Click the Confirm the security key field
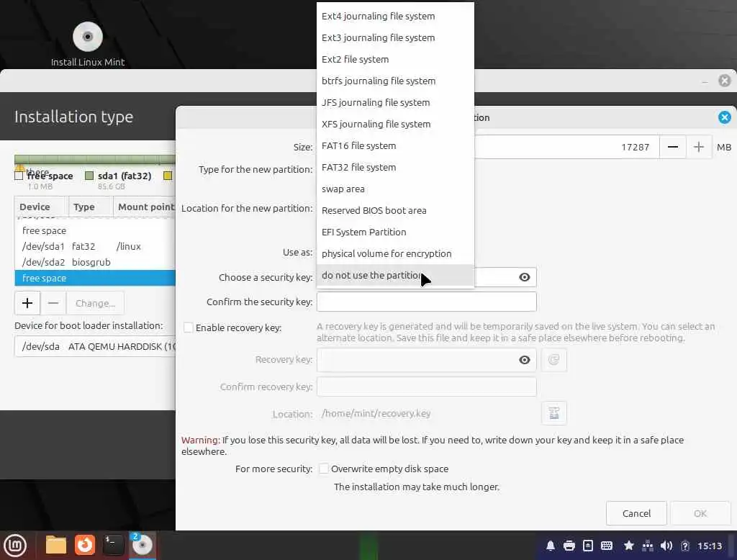 pyautogui.click(x=426, y=302)
